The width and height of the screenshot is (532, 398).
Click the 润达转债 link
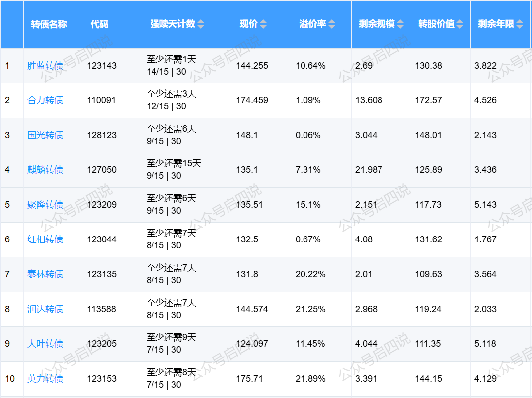45,309
